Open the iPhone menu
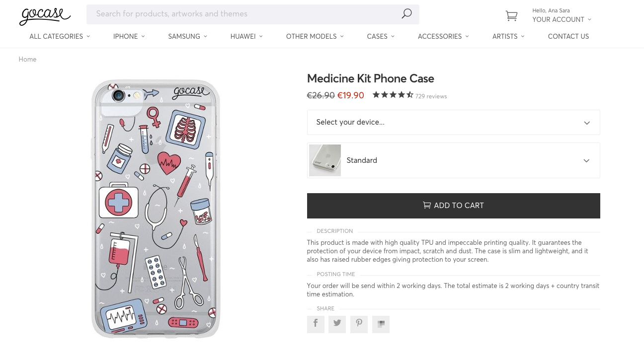The image size is (644, 360). tap(129, 36)
